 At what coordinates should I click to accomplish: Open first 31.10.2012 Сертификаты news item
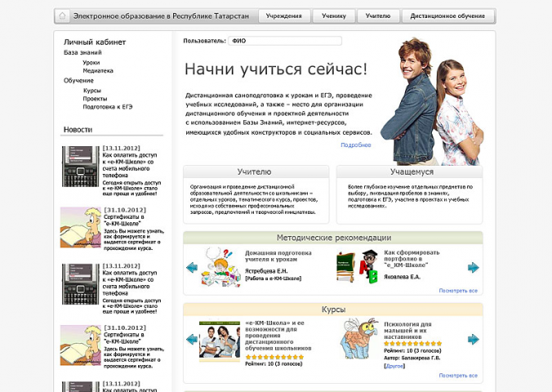pyautogui.click(x=124, y=220)
